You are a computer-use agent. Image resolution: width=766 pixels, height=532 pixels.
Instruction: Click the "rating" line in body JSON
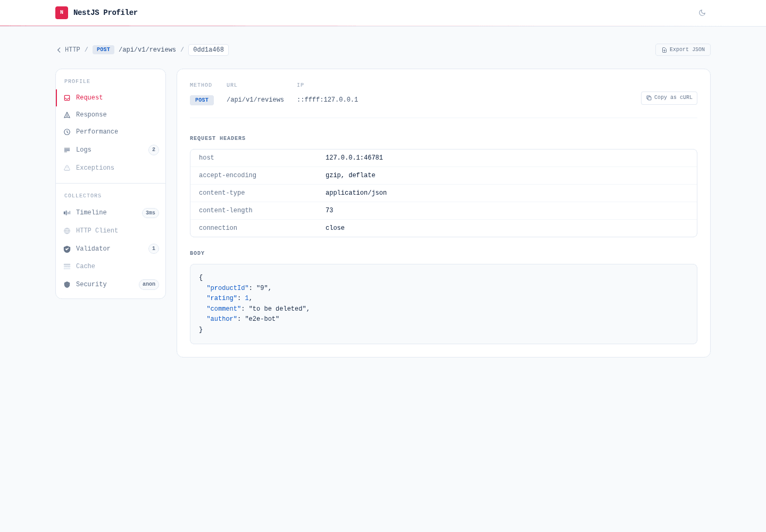tap(229, 298)
